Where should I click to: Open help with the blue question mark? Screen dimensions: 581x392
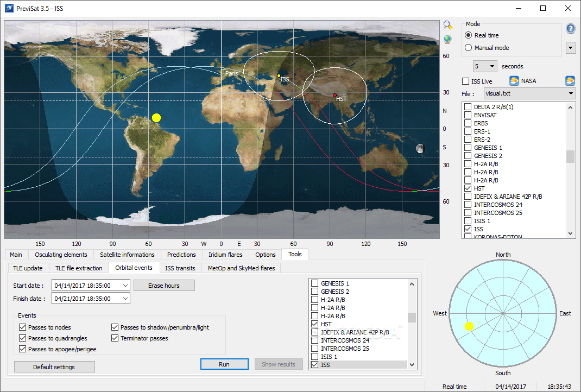(x=570, y=29)
